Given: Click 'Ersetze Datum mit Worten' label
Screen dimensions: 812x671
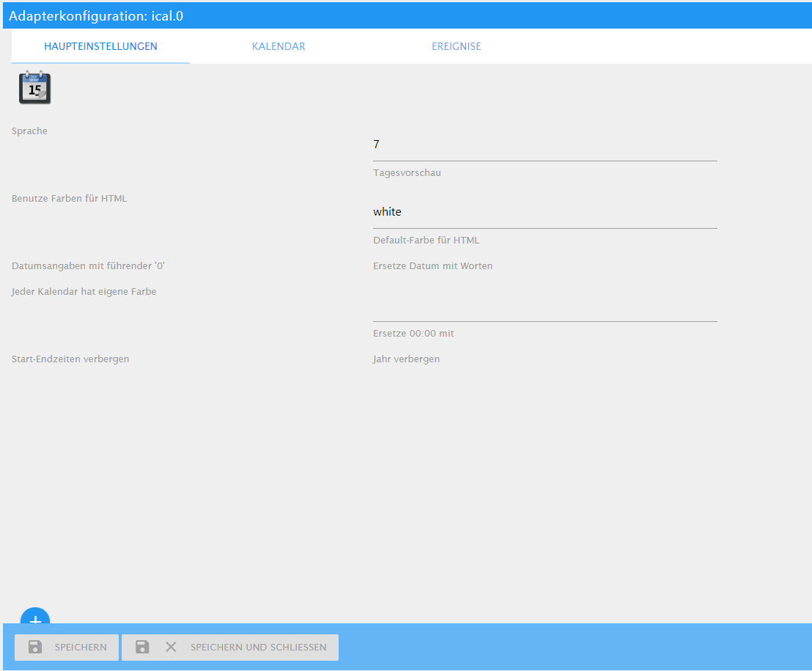Looking at the screenshot, I should [433, 265].
